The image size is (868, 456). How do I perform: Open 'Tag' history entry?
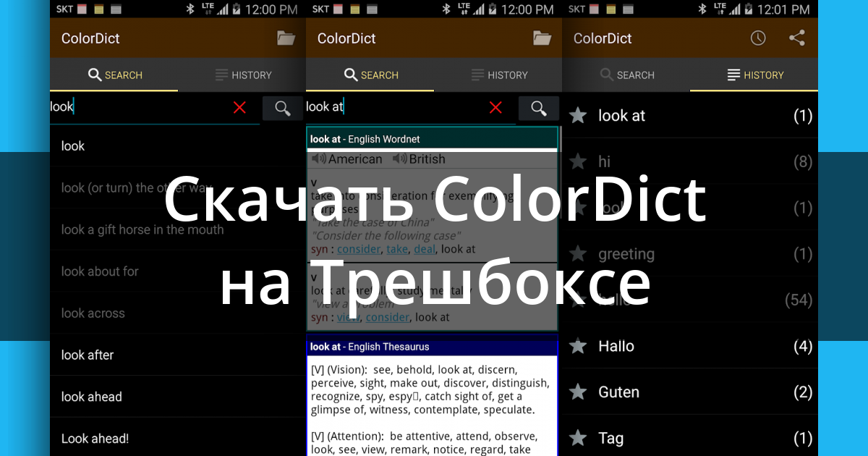[x=690, y=439]
